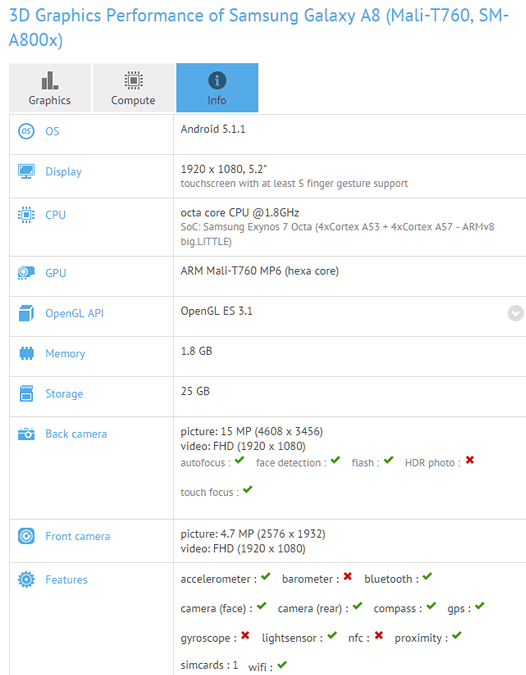Click the camera (rear) check mark
The height and width of the screenshot is (675, 526).
point(357,606)
